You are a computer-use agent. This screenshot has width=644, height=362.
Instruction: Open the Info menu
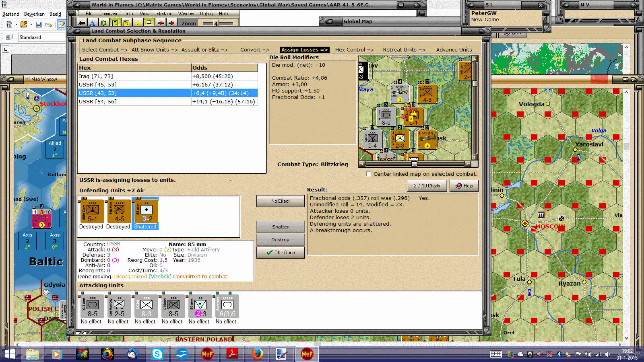tap(129, 14)
